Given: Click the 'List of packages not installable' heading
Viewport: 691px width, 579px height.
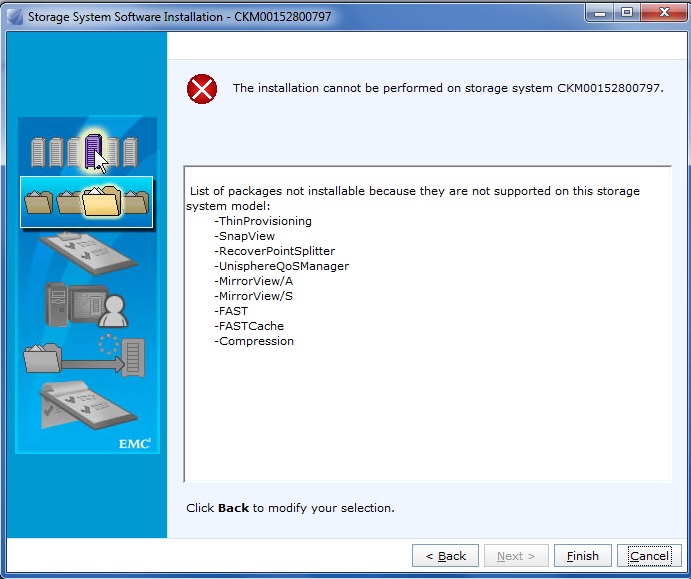Looking at the screenshot, I should (x=413, y=198).
